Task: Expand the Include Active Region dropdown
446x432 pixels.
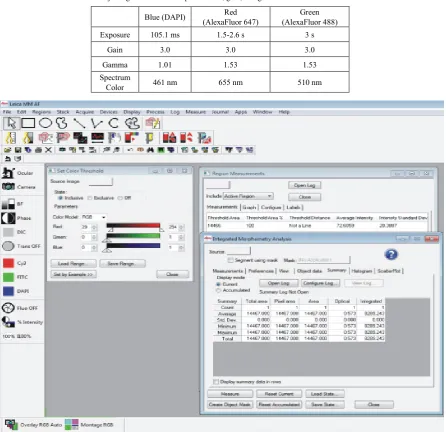Action: (x=248, y=196)
